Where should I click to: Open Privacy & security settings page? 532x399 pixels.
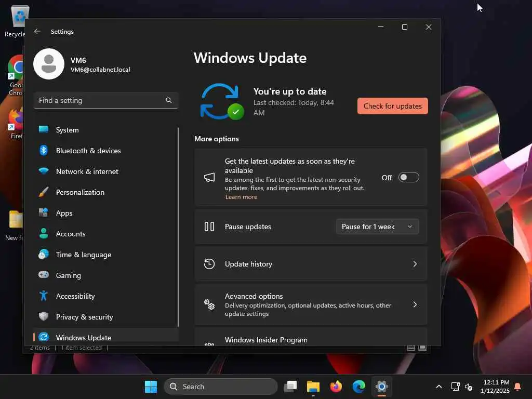click(x=106, y=316)
